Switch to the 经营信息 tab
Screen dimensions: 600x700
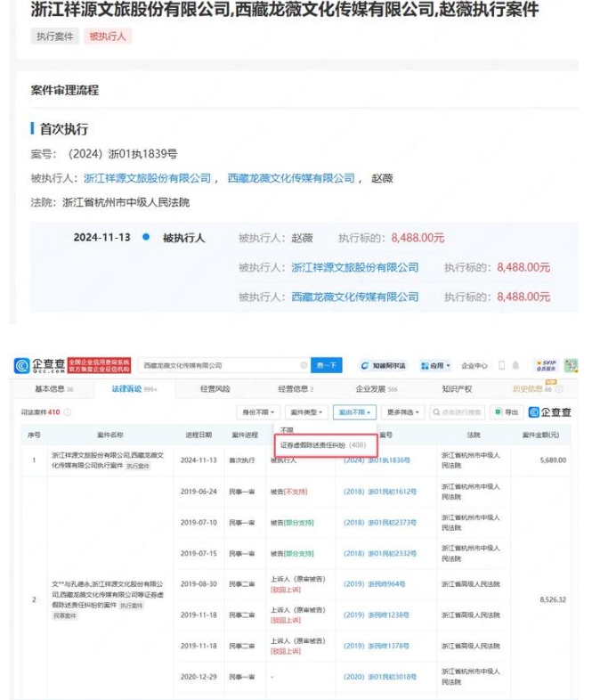(x=296, y=389)
